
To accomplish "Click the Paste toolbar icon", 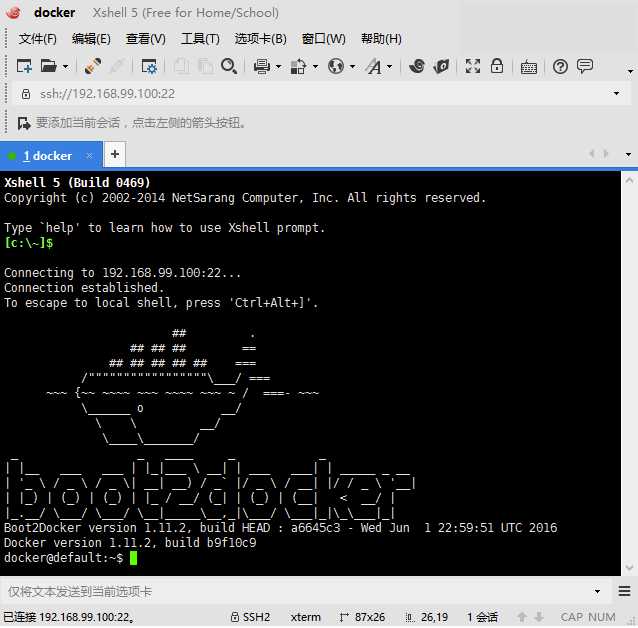I will [205, 66].
